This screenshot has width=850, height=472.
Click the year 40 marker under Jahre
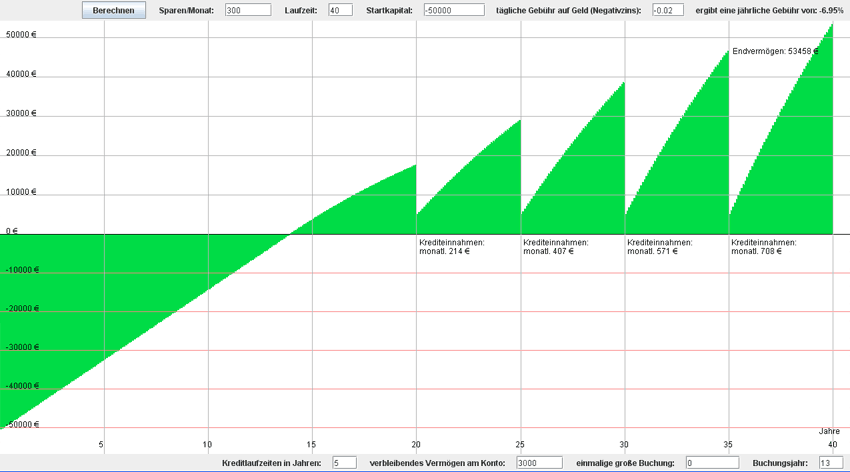point(833,444)
